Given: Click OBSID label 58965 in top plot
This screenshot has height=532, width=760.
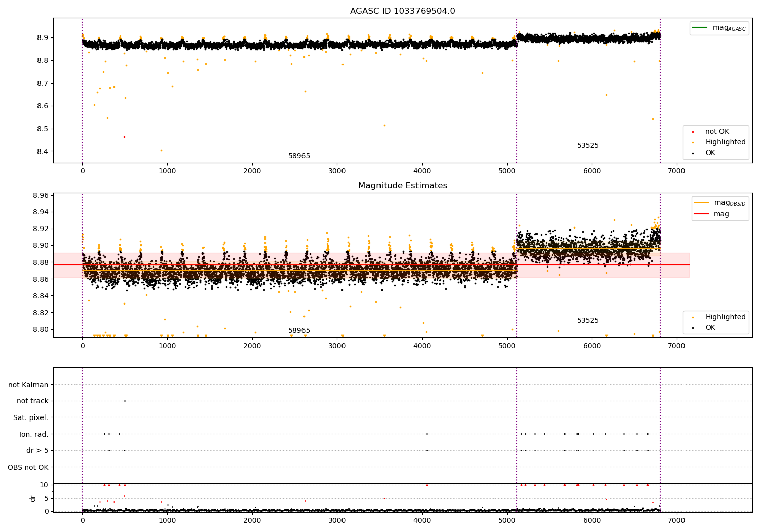Looking at the screenshot, I should click(x=299, y=156).
